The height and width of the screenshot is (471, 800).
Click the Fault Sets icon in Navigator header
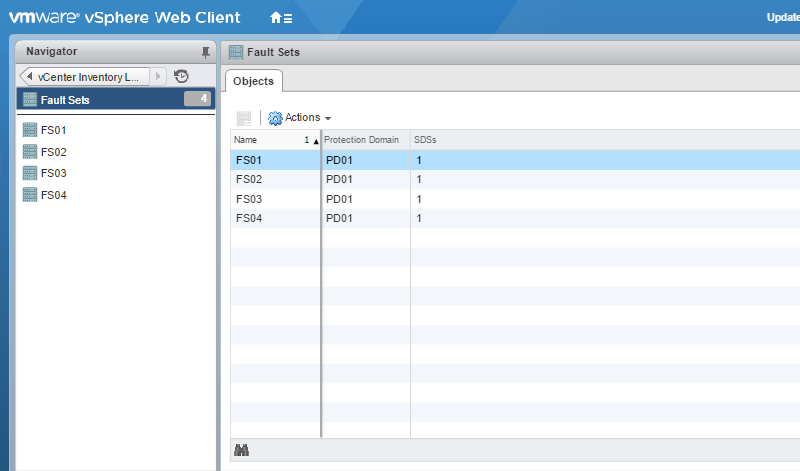(30, 99)
